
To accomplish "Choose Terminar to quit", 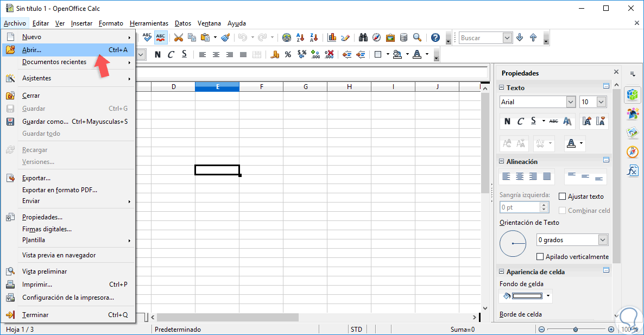I will [68, 315].
